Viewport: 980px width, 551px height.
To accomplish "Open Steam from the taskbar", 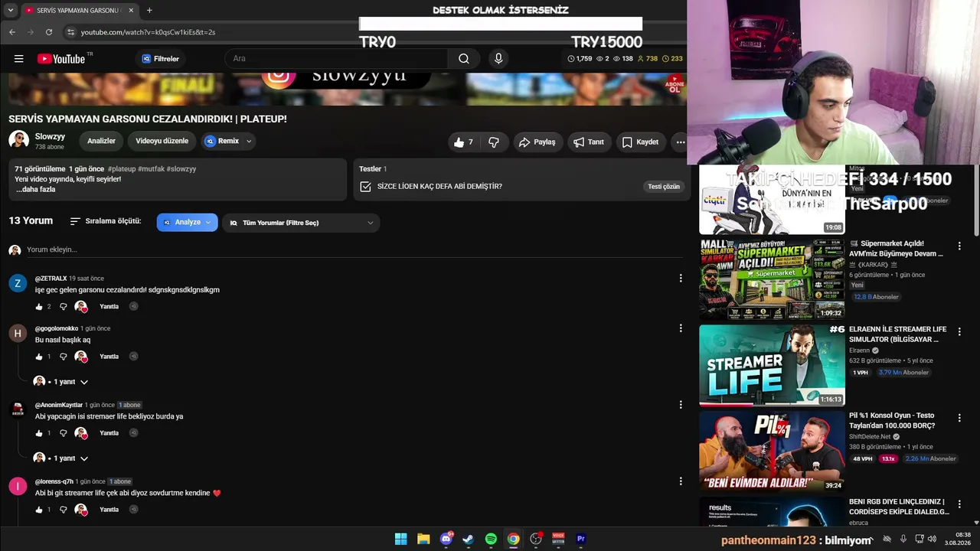I will [x=469, y=540].
